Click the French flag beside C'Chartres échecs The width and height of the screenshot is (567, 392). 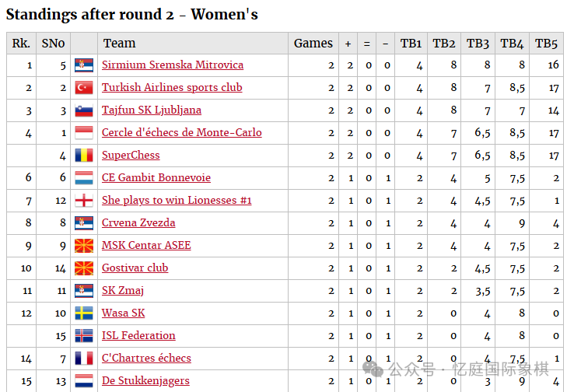pyautogui.click(x=84, y=359)
